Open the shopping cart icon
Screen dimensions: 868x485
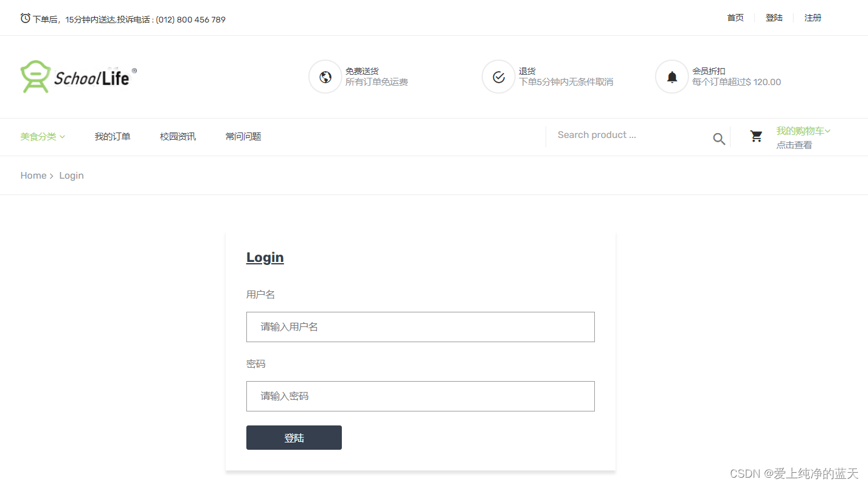756,136
